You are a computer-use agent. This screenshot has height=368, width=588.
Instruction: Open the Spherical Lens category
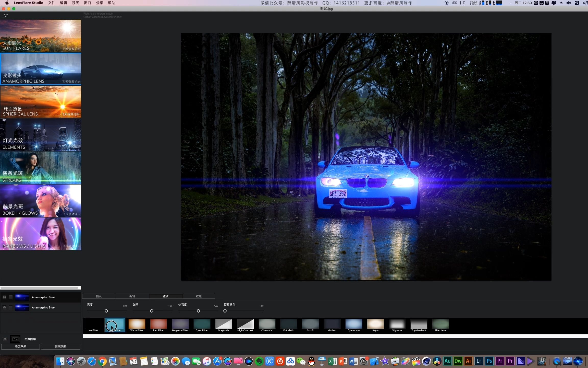[41, 102]
